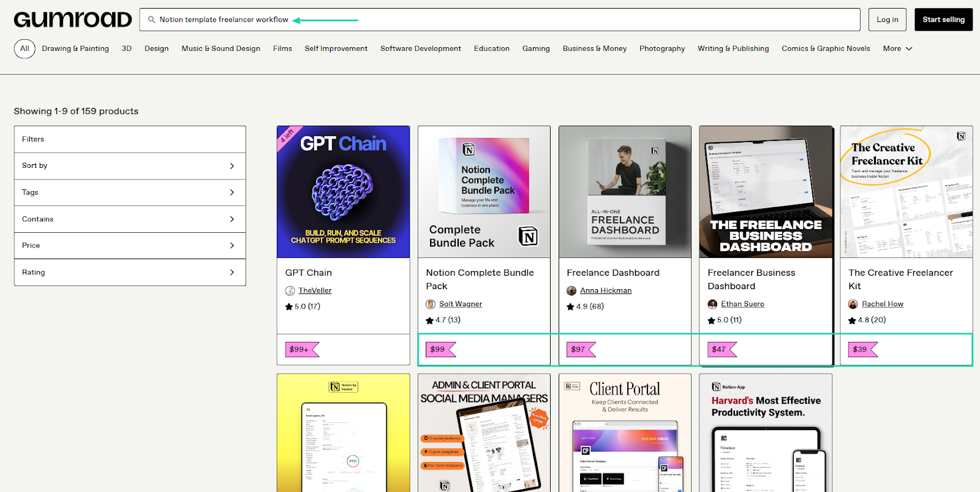Screen dimensions: 980x492
Task: Open the 3D category
Action: click(x=127, y=48)
